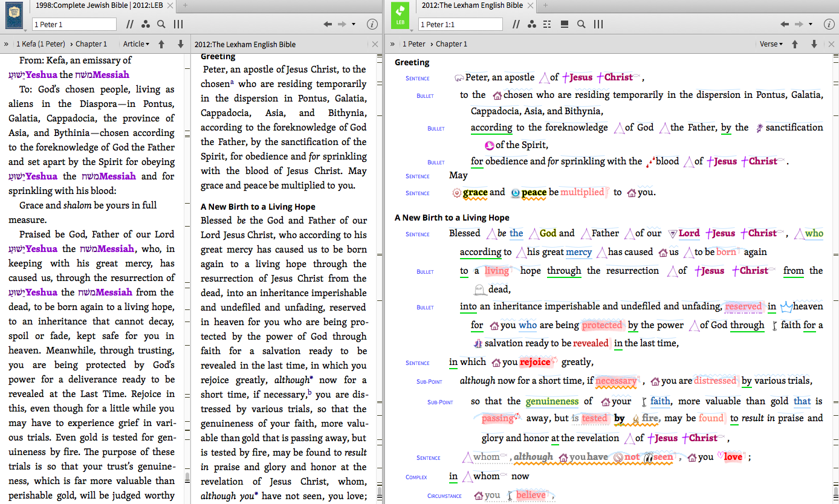Click the blood drops icon before "blood"
The width and height of the screenshot is (839, 504).
coord(650,162)
